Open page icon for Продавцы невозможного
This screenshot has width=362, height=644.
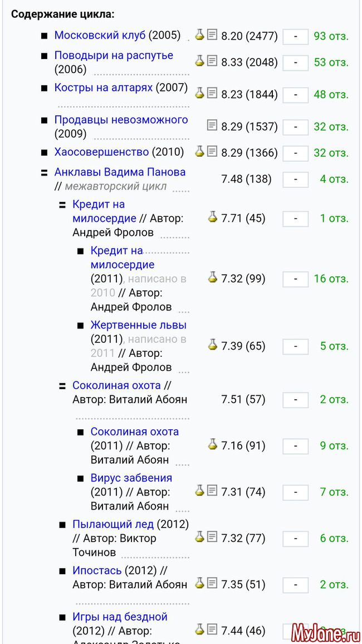[212, 125]
